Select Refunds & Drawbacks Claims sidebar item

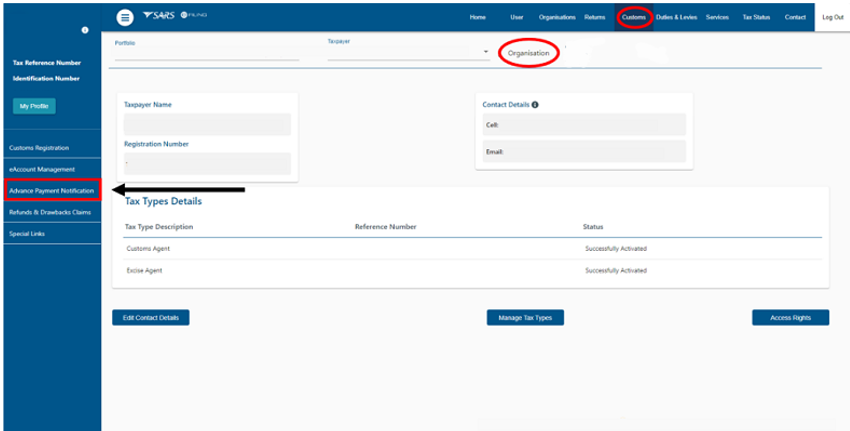50,212
